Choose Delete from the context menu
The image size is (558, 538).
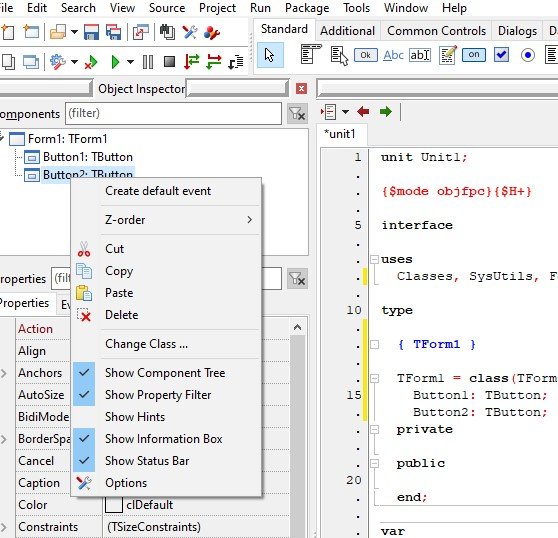pos(165,315)
